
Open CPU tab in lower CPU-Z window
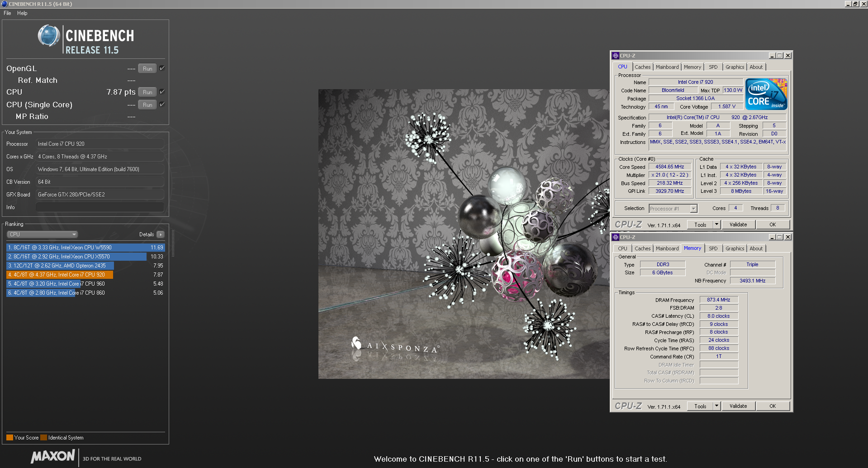point(622,248)
